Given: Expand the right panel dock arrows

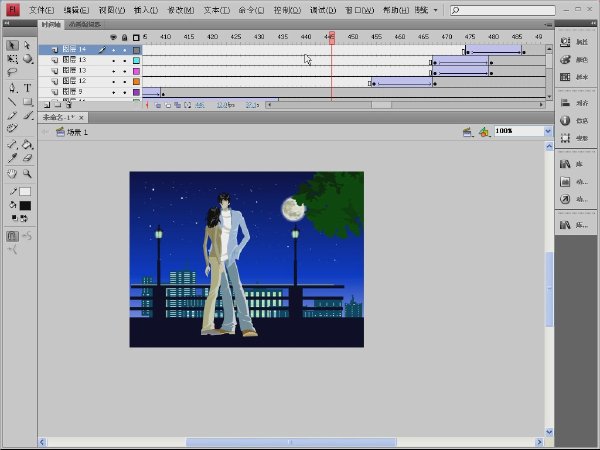Looking at the screenshot, I should tap(592, 23).
